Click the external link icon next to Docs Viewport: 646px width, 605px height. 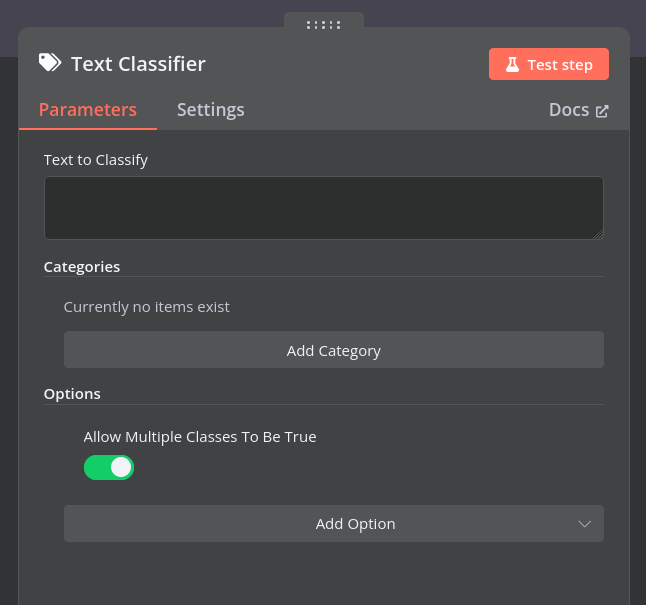[x=602, y=111]
